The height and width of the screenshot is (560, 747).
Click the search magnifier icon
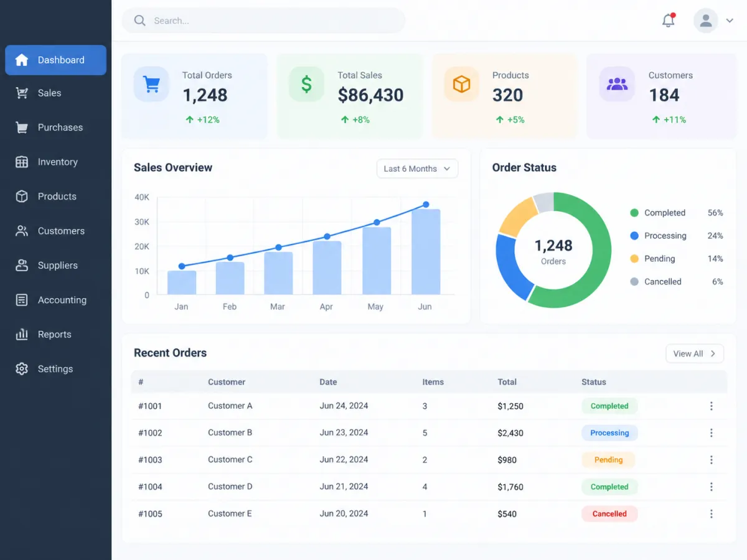point(140,21)
